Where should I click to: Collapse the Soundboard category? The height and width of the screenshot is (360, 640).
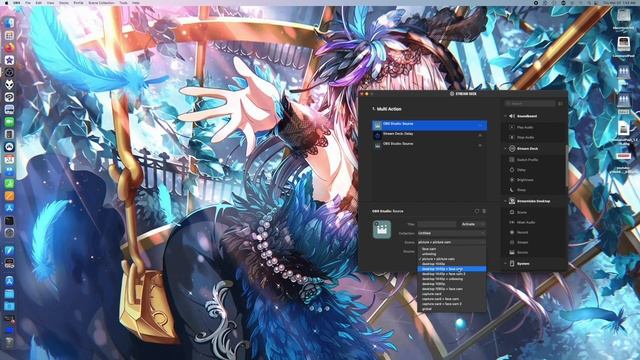(x=505, y=116)
